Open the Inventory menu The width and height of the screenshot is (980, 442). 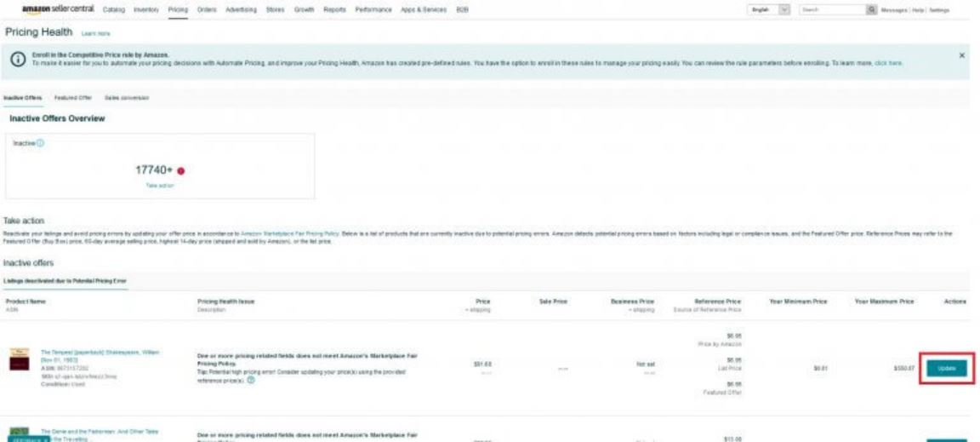(x=145, y=10)
